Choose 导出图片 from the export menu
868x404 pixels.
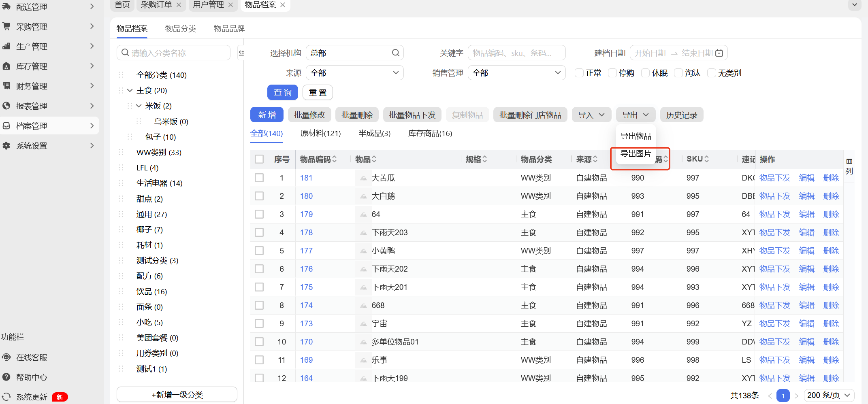tap(636, 154)
